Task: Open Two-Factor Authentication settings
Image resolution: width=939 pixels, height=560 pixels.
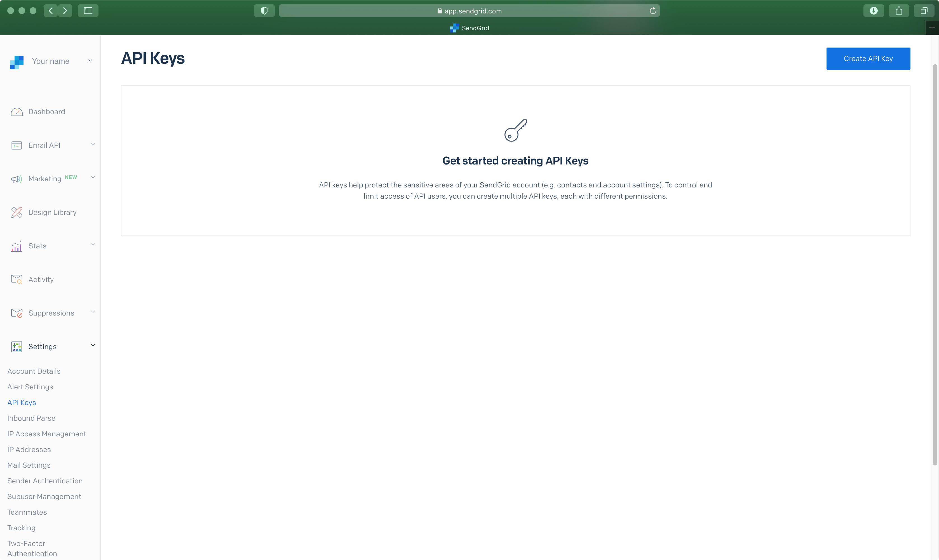Action: pos(32,548)
